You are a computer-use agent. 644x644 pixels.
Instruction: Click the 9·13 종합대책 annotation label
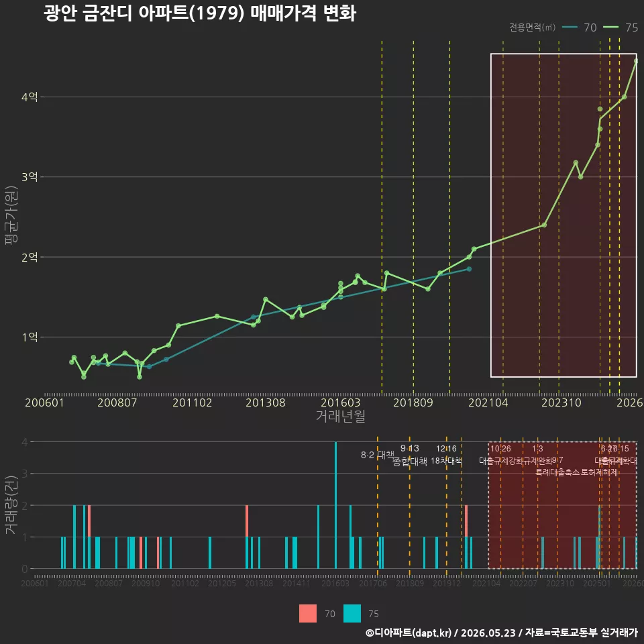409,455
